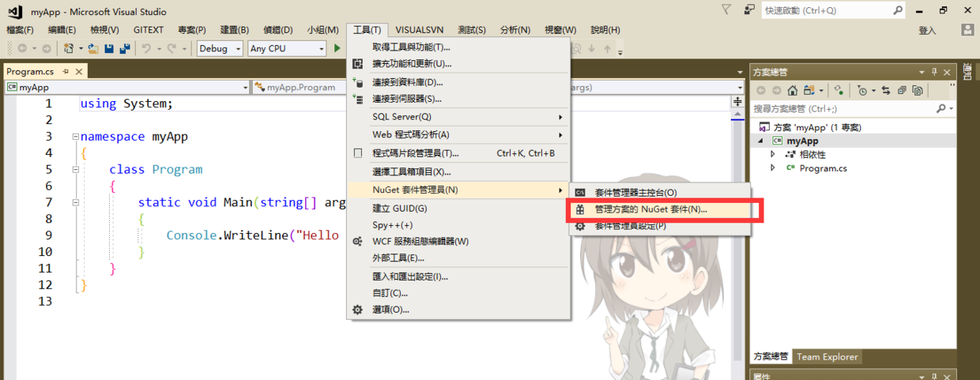Click Solution Explorer's Collapse All icon
980x380 pixels.
pyautogui.click(x=901, y=91)
